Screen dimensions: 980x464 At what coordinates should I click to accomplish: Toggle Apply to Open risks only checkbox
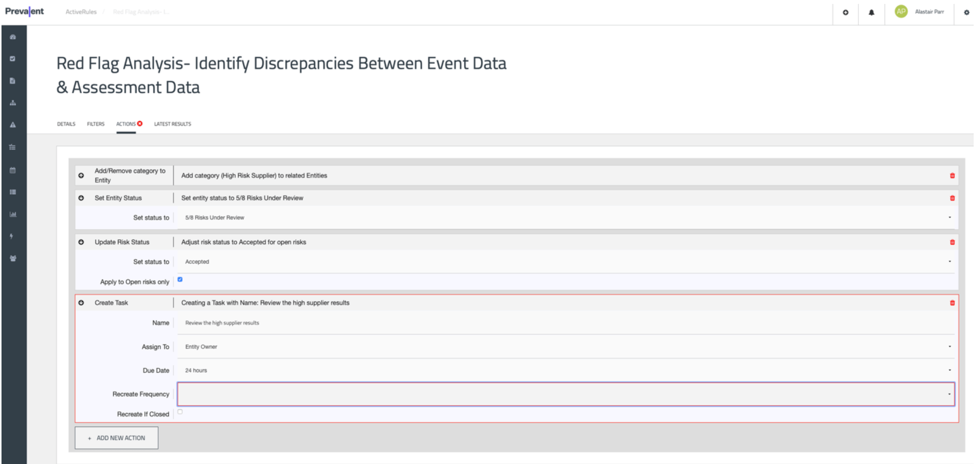pyautogui.click(x=180, y=279)
